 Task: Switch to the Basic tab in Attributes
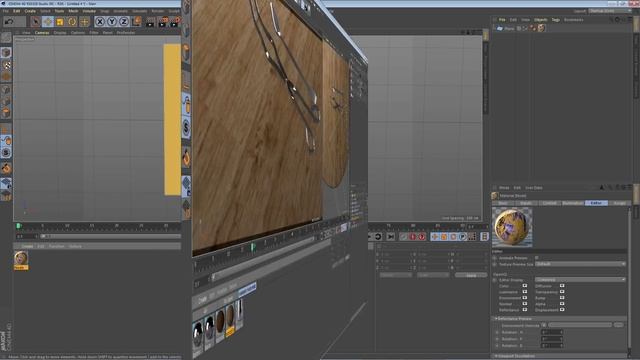tap(503, 203)
